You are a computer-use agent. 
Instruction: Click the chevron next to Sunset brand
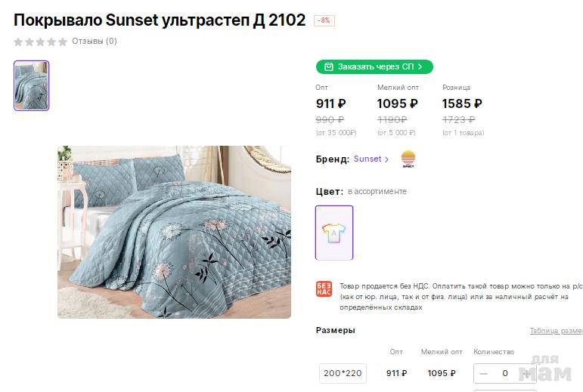tap(387, 159)
